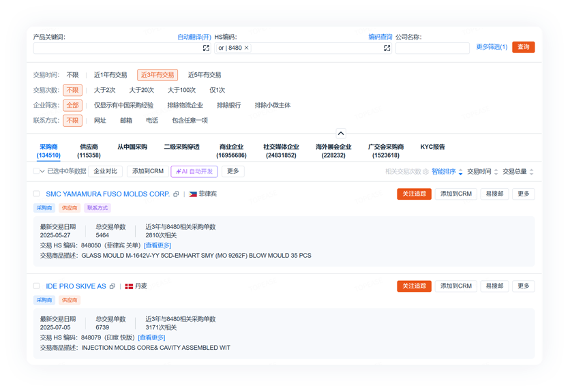Copy the IDE PRO SKIVE AS name

(x=112, y=286)
